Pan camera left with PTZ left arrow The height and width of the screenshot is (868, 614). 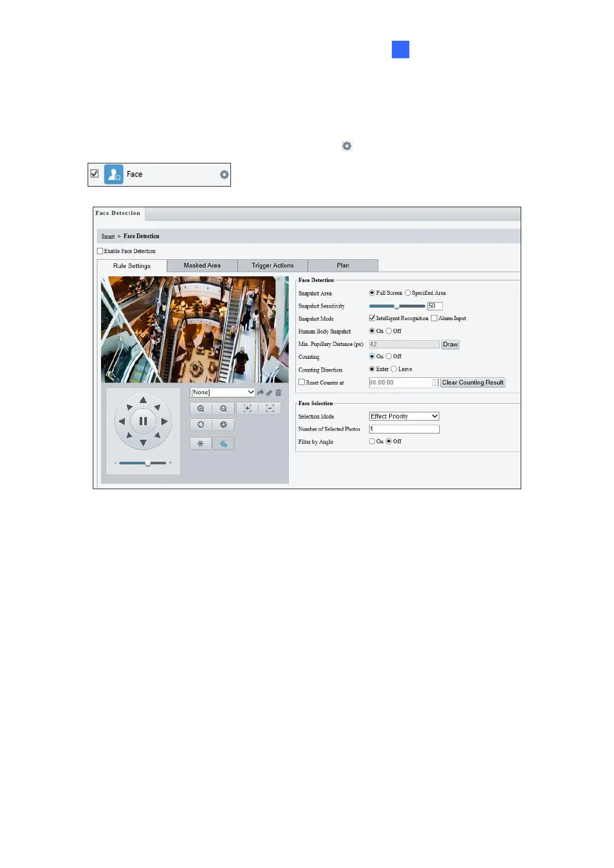(x=122, y=421)
